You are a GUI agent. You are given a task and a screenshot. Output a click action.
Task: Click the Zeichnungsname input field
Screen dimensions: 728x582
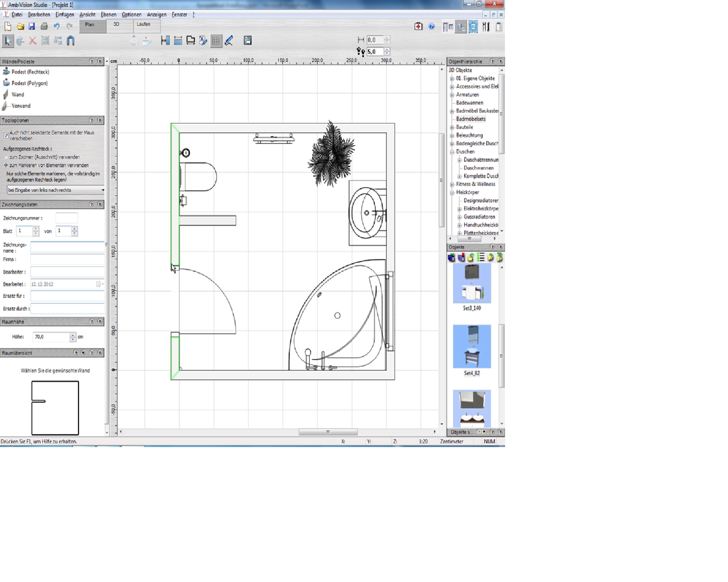(x=67, y=247)
